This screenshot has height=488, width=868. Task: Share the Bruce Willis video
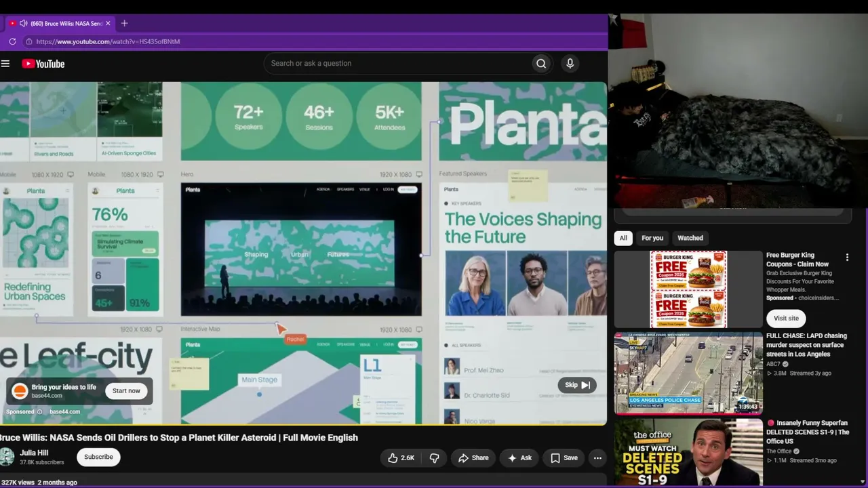[x=473, y=458]
